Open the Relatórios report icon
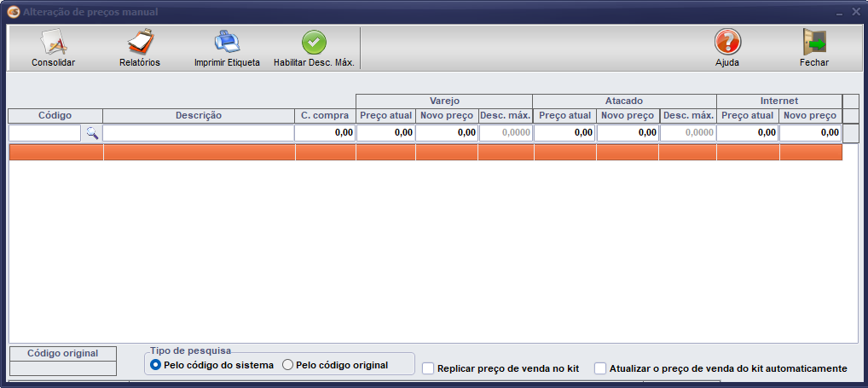This screenshot has height=388, width=868. click(139, 43)
